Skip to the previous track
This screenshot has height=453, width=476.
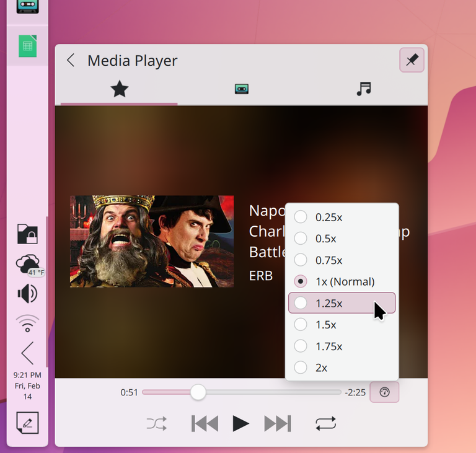tap(205, 424)
